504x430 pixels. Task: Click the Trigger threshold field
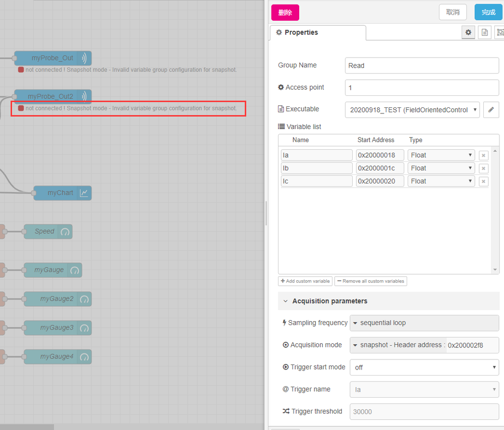[x=424, y=412]
